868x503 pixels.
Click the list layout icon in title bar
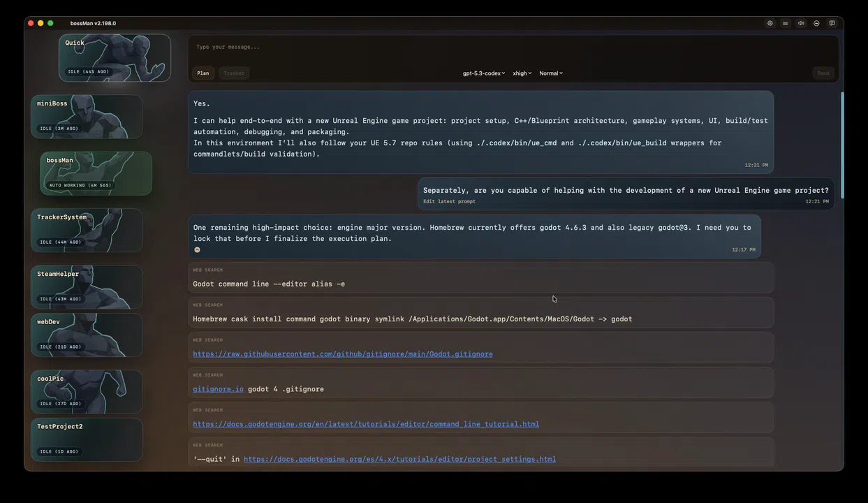[x=786, y=23]
